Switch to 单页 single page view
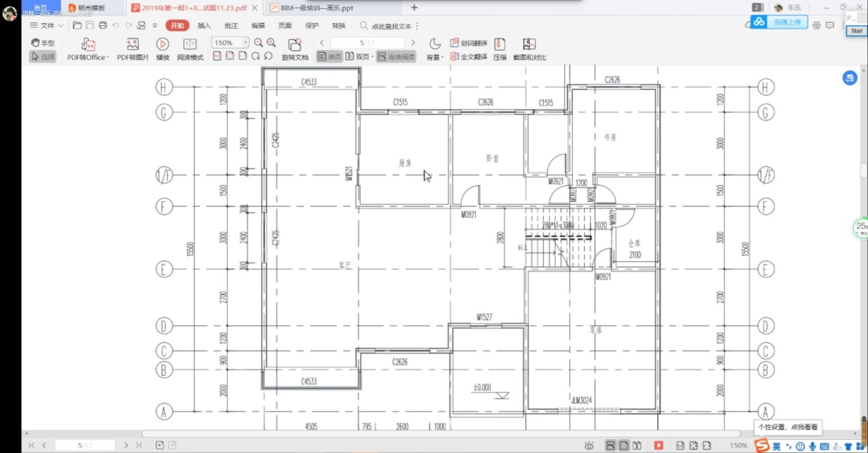 pyautogui.click(x=329, y=57)
